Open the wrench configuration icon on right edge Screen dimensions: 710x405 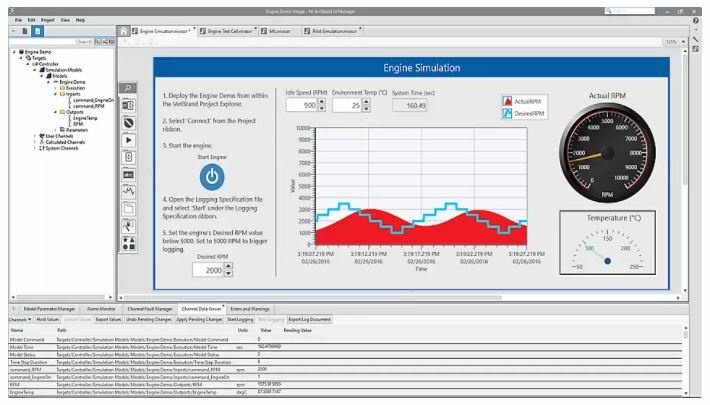pos(696,40)
